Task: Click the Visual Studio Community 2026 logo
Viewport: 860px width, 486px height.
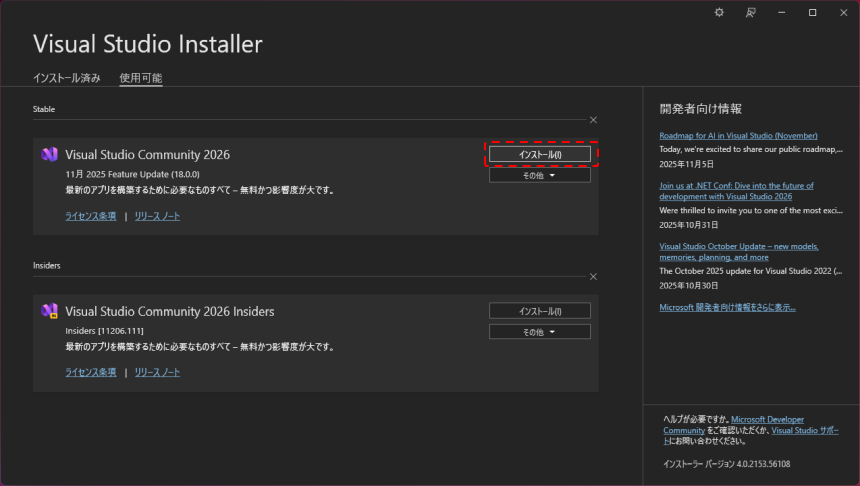Action: tap(49, 155)
